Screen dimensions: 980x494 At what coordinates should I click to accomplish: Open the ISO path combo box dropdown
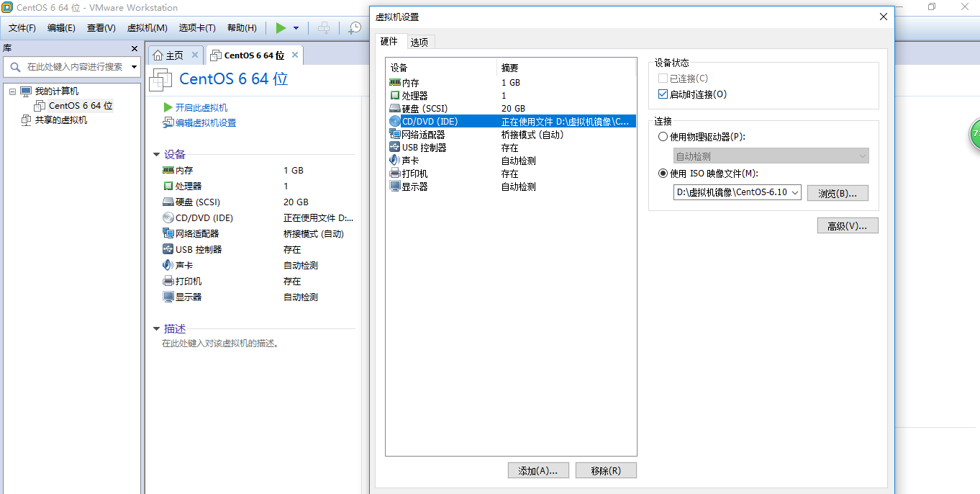794,193
